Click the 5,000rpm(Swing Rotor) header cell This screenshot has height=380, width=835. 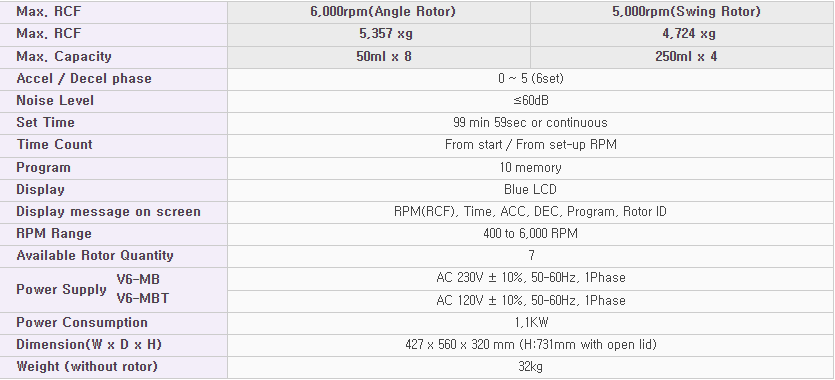682,12
